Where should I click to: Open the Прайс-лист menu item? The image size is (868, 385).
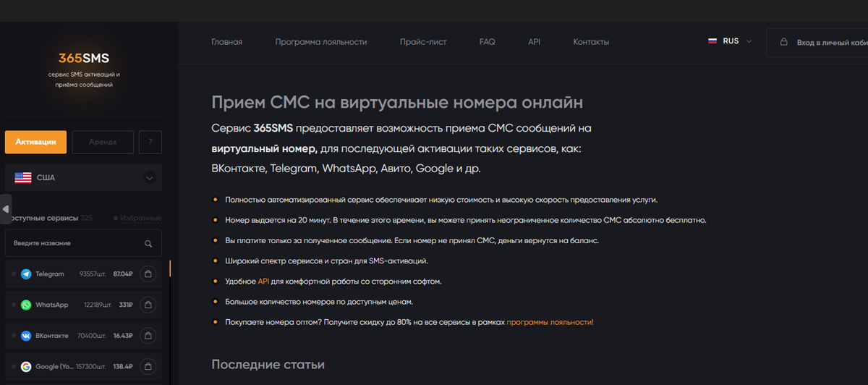tap(423, 42)
